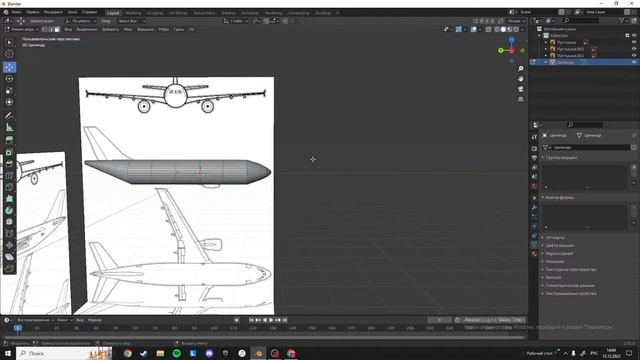The width and height of the screenshot is (640, 360).
Task: Open the Output properties tab
Action: click(x=534, y=158)
